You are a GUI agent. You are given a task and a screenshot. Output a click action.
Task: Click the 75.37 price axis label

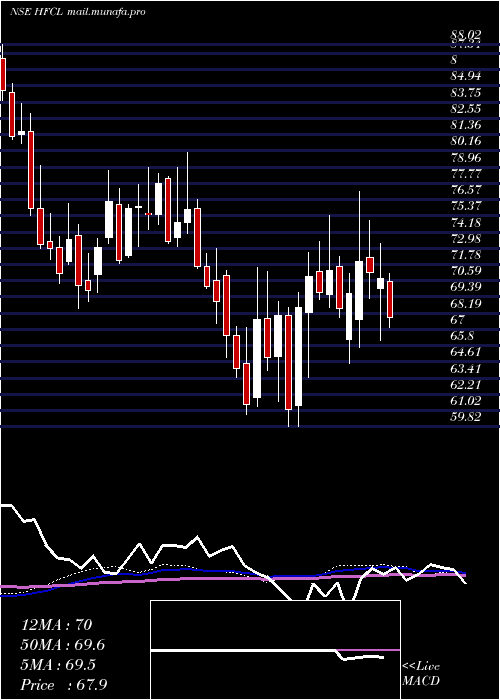point(466,206)
